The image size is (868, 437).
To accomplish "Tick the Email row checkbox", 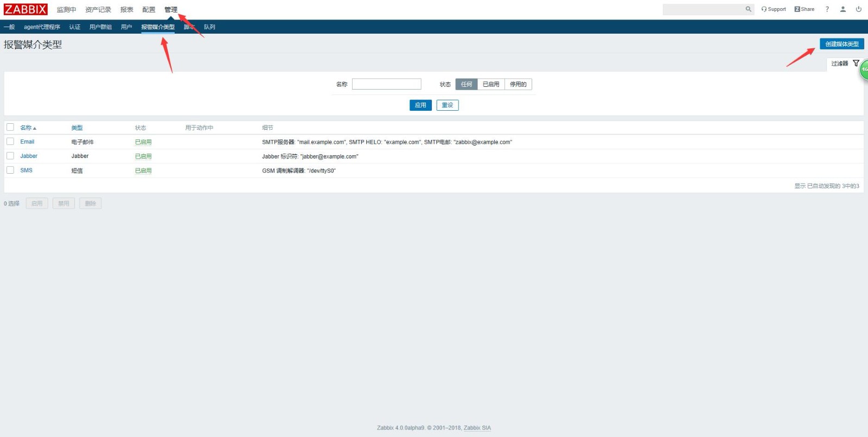I will click(x=10, y=141).
